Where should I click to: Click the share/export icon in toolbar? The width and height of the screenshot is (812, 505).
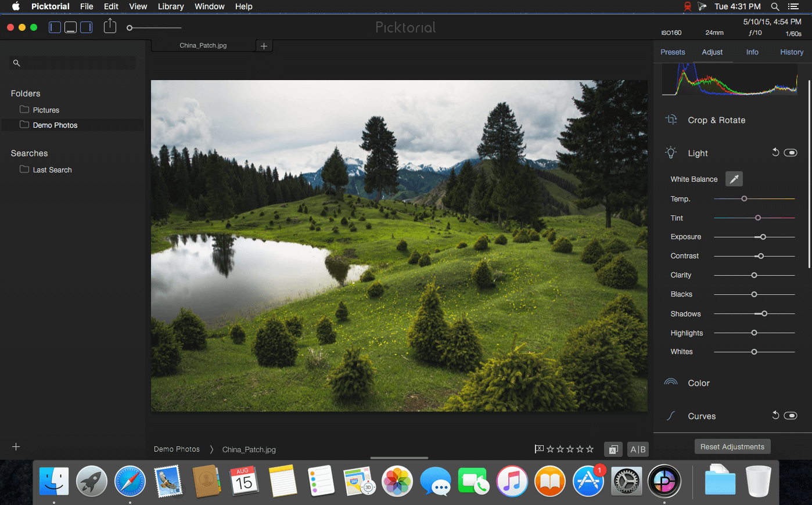110,26
